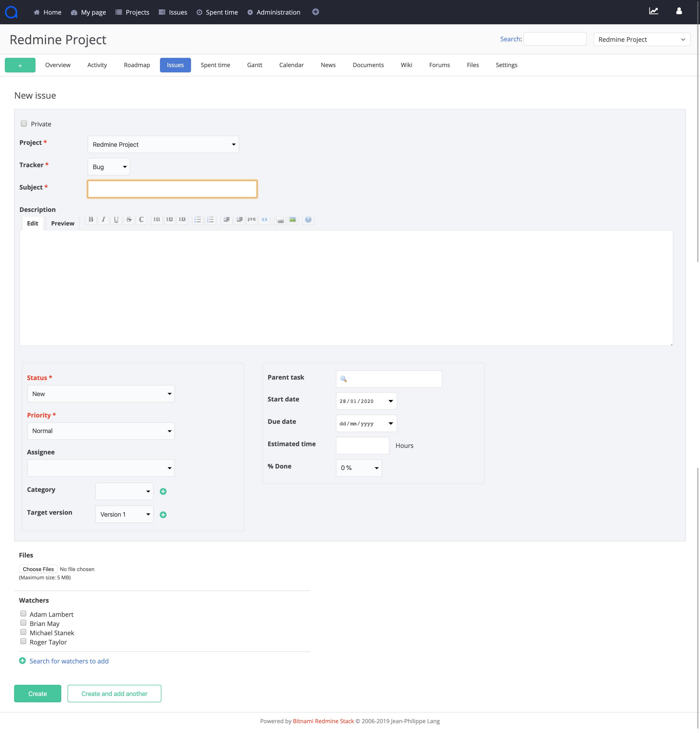Screen dimensions: 700x730
Task: Go to Administration in top menu
Action: click(x=274, y=12)
